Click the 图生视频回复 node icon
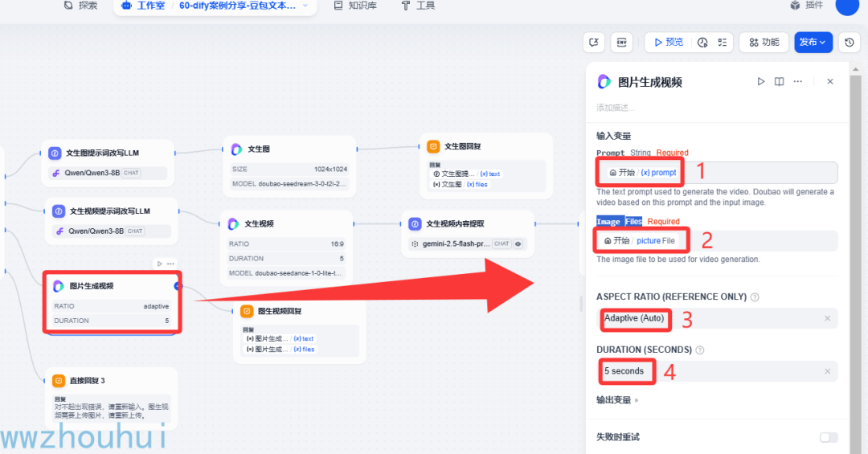The width and height of the screenshot is (868, 454). pyautogui.click(x=247, y=311)
